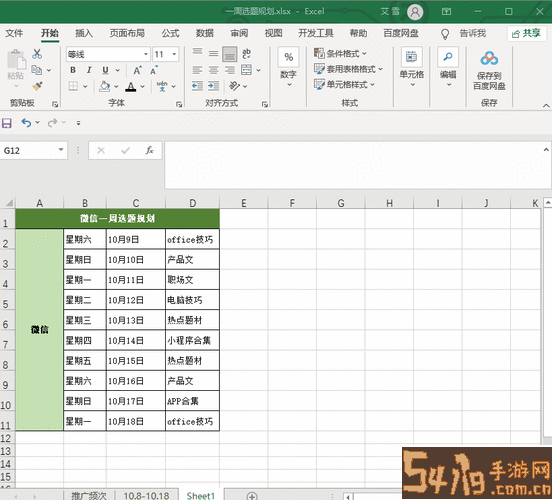Align text to middle of cell
Image resolution: width=552 pixels, height=500 pixels.
tap(213, 54)
